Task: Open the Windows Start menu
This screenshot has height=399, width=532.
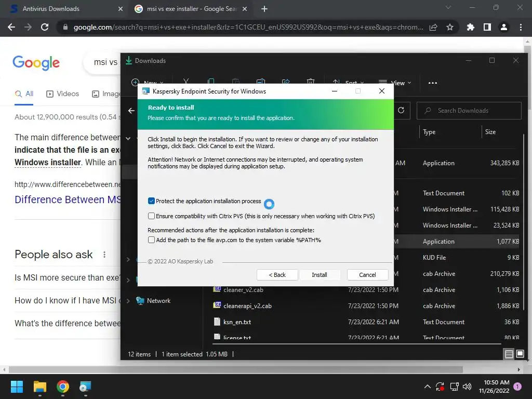Action: point(17,387)
